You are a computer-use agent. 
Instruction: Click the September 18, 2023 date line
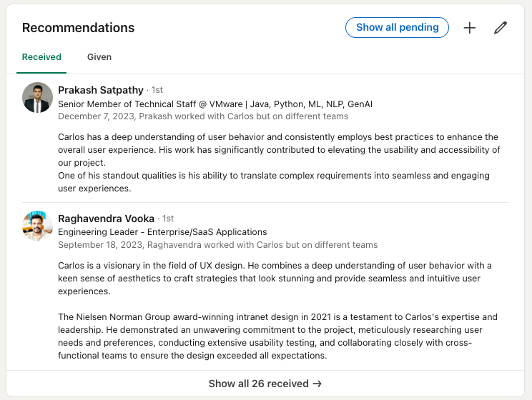217,245
